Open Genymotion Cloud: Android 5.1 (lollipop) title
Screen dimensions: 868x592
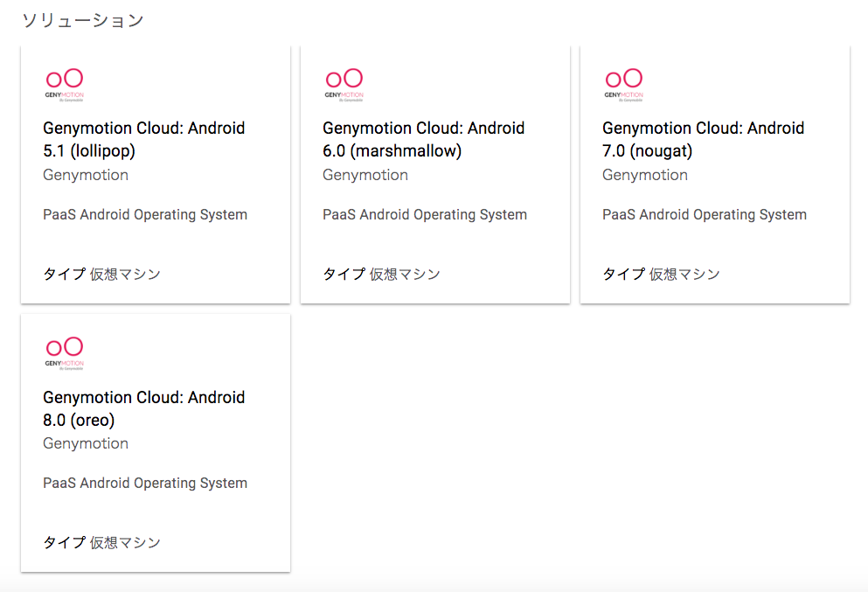[x=144, y=139]
